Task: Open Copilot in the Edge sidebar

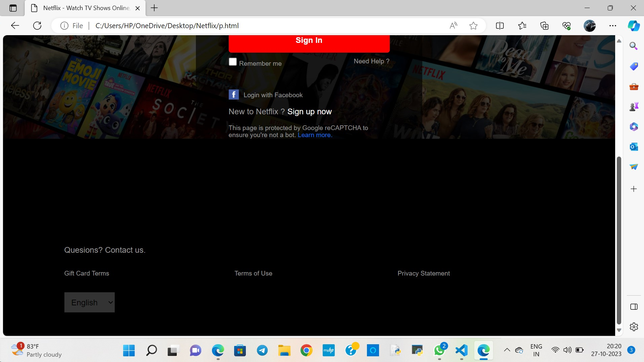Action: 634,26
